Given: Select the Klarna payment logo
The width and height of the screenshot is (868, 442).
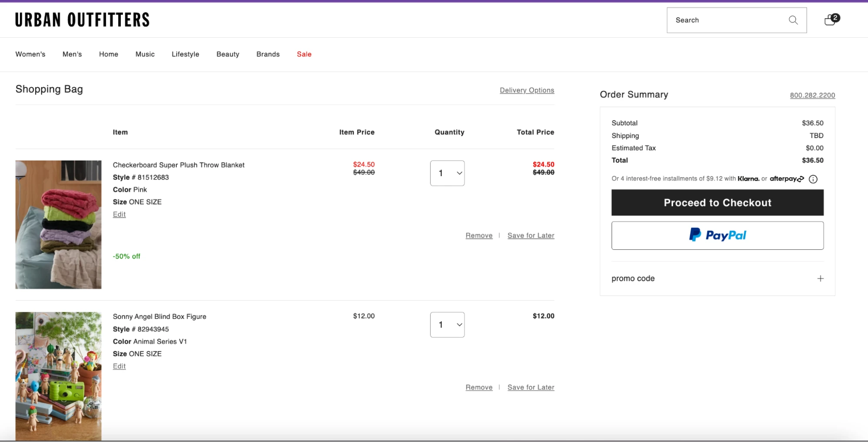Looking at the screenshot, I should coord(748,178).
